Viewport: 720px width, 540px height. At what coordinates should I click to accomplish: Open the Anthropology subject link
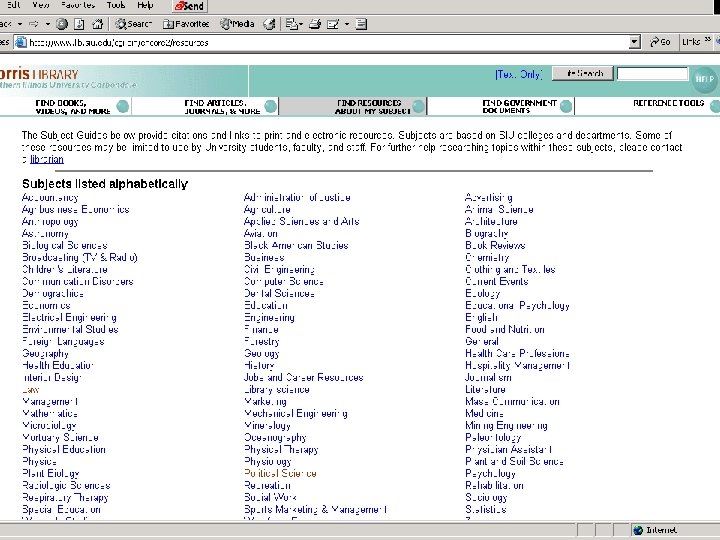(x=50, y=221)
